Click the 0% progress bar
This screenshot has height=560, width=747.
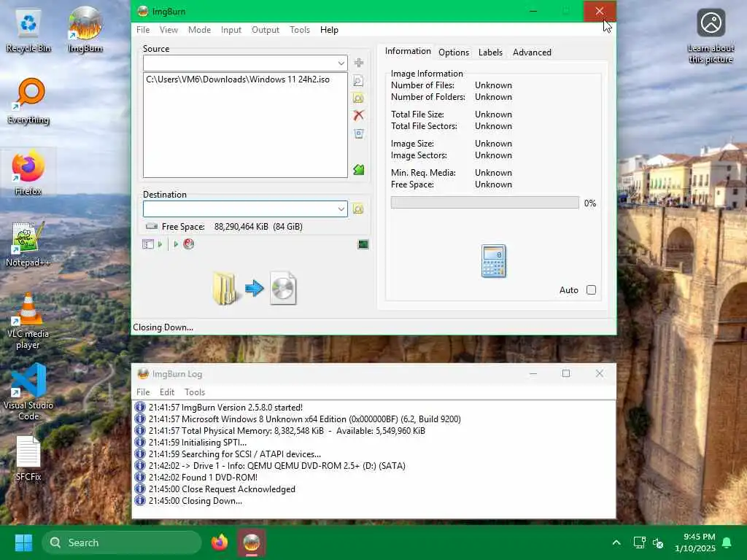click(484, 203)
